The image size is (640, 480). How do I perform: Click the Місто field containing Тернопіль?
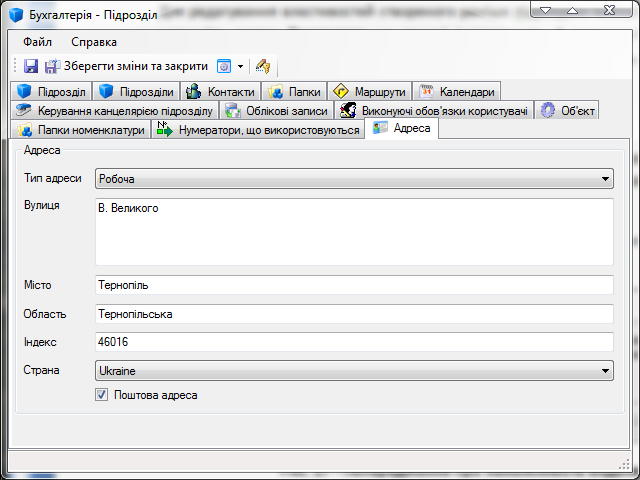pyautogui.click(x=354, y=285)
